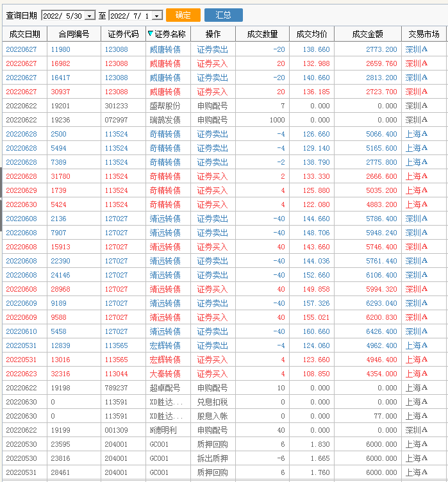Click the blue 汇总 button
The width and height of the screenshot is (448, 482).
(x=224, y=15)
